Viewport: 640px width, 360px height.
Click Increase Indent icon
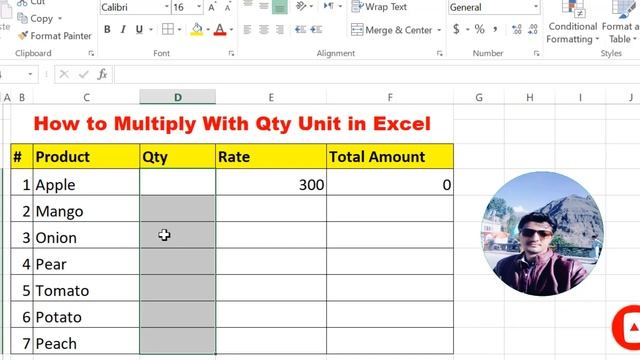point(316,29)
